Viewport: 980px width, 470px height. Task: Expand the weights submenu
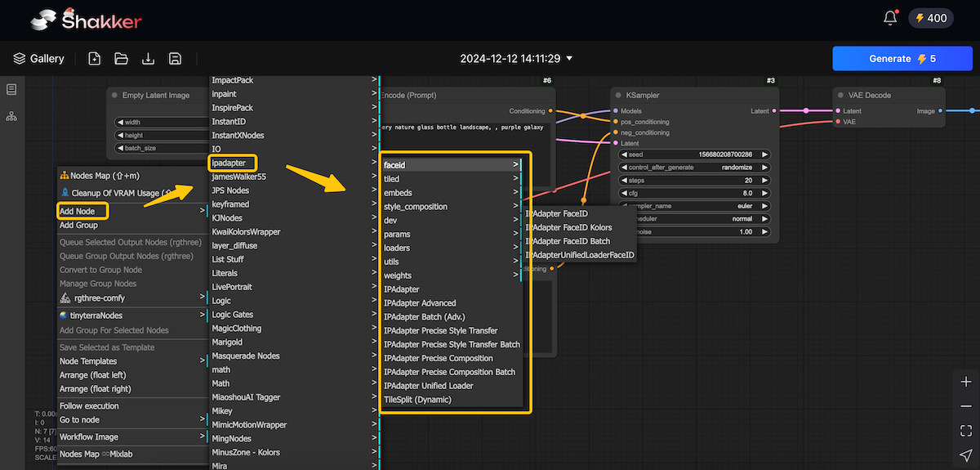452,275
